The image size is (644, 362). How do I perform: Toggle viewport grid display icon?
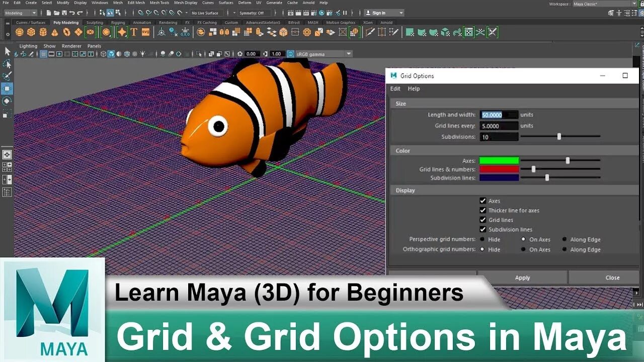44,54
